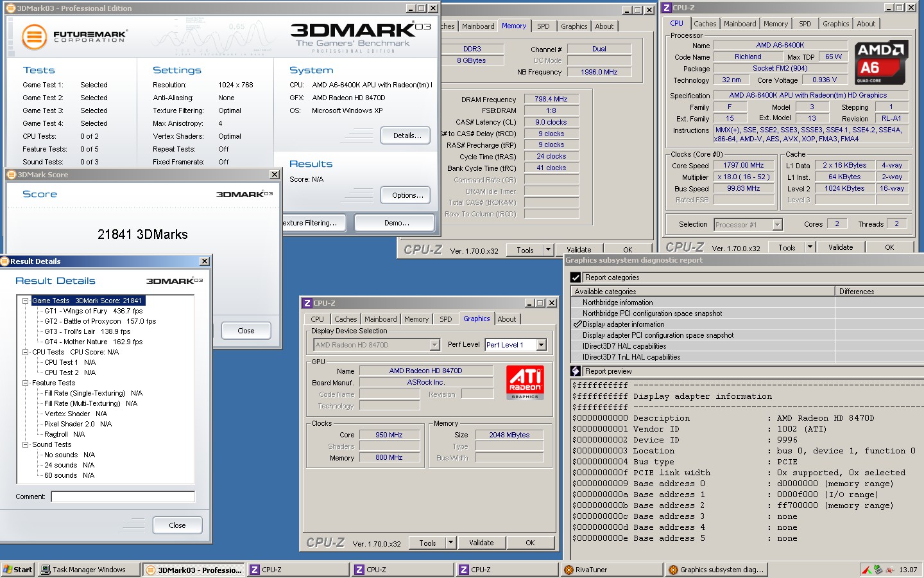Click the Futuremark orange logo icon
Screen dimensions: 924x578
pos(34,37)
